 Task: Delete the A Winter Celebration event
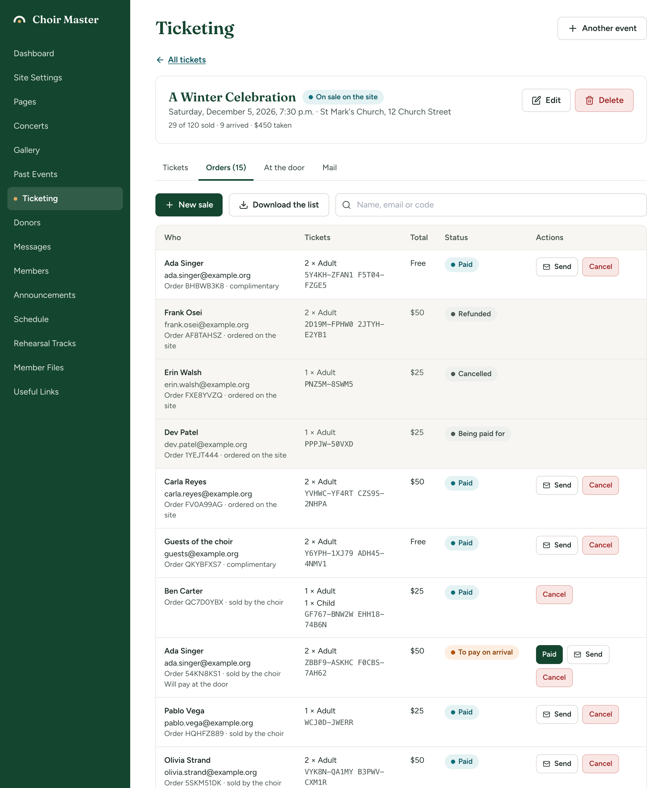(604, 100)
